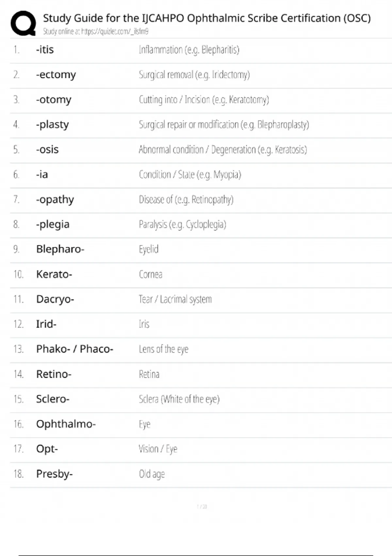Select the "Dacryo-" term
This screenshot has height=556, width=392.
[x=55, y=299]
